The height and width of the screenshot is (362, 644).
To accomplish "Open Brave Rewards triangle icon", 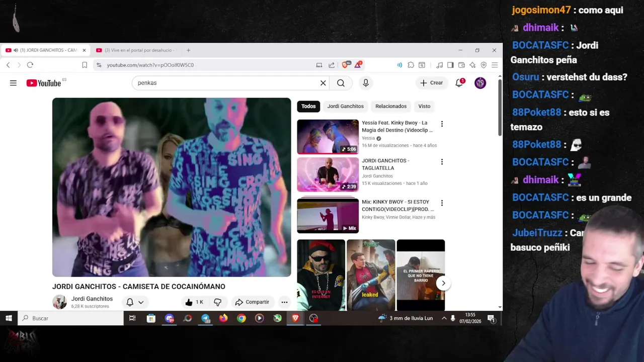I will click(x=358, y=65).
